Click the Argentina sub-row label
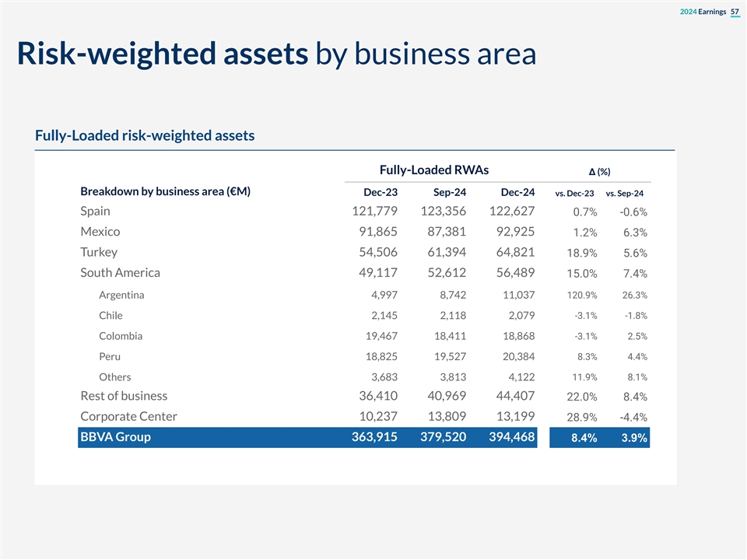The height and width of the screenshot is (560, 747). [x=121, y=295]
